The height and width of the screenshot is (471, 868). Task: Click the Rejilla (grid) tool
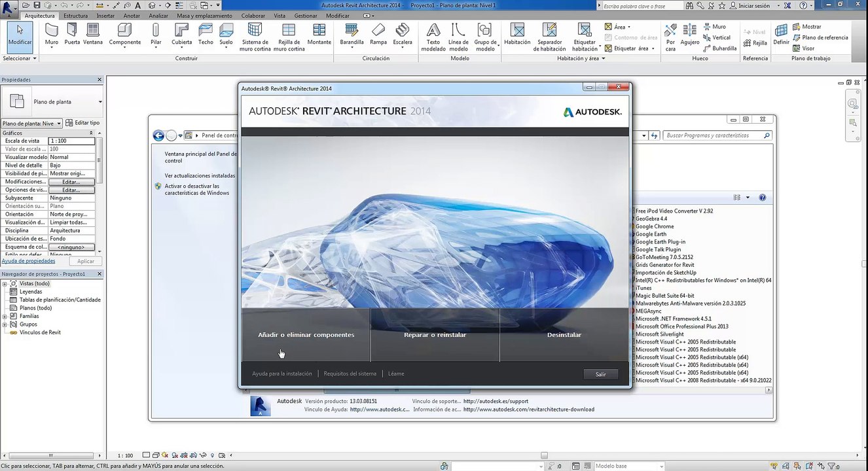coord(755,43)
